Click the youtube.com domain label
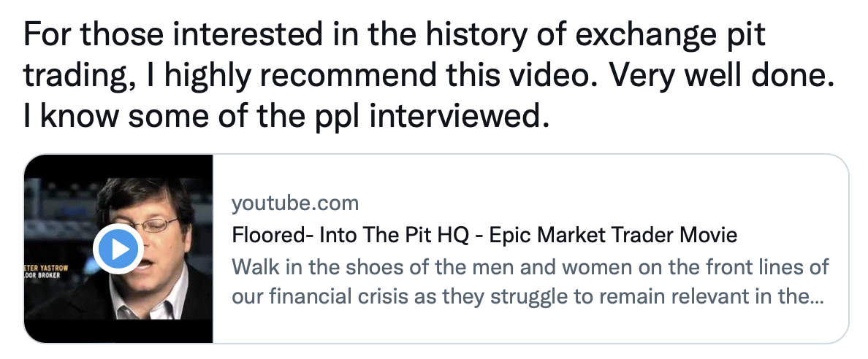This screenshot has width=868, height=359. pos(295,203)
